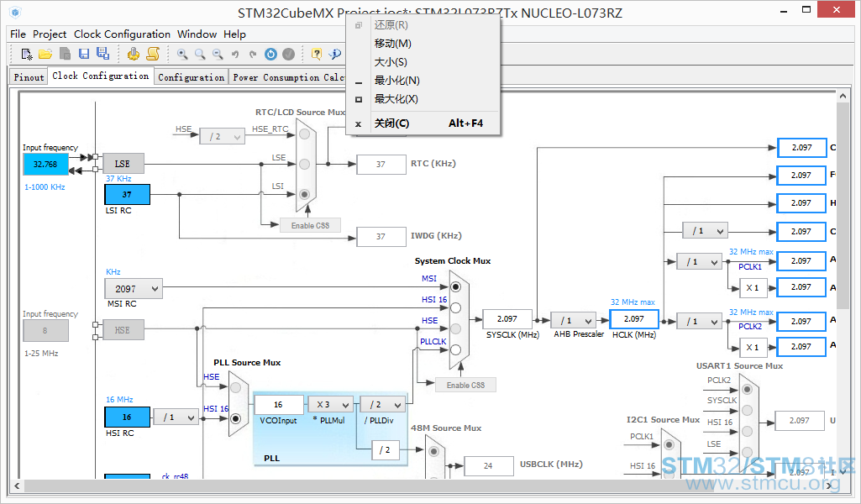Image resolution: width=861 pixels, height=504 pixels.
Task: Switch to the Pinout tab
Action: pyautogui.click(x=29, y=77)
